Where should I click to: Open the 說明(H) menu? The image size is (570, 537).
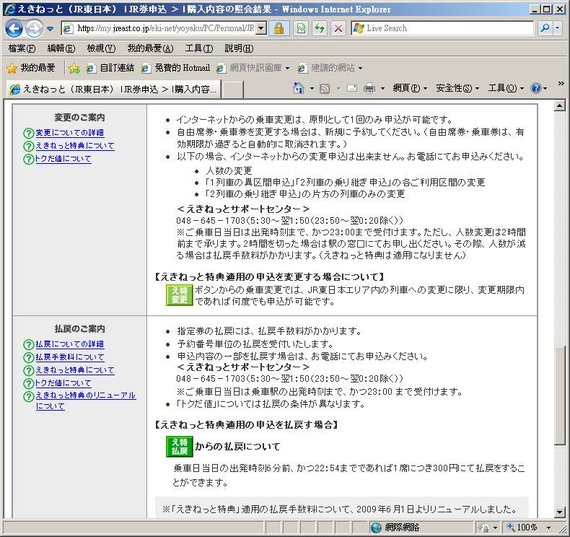[x=239, y=48]
